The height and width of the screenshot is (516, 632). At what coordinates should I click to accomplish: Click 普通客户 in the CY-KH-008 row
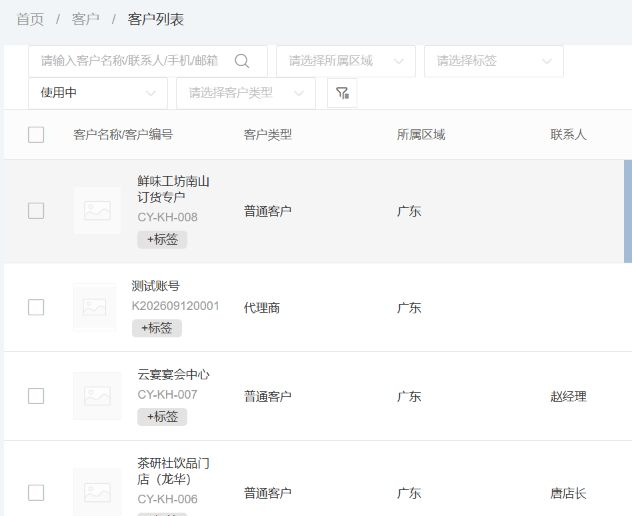[268, 211]
